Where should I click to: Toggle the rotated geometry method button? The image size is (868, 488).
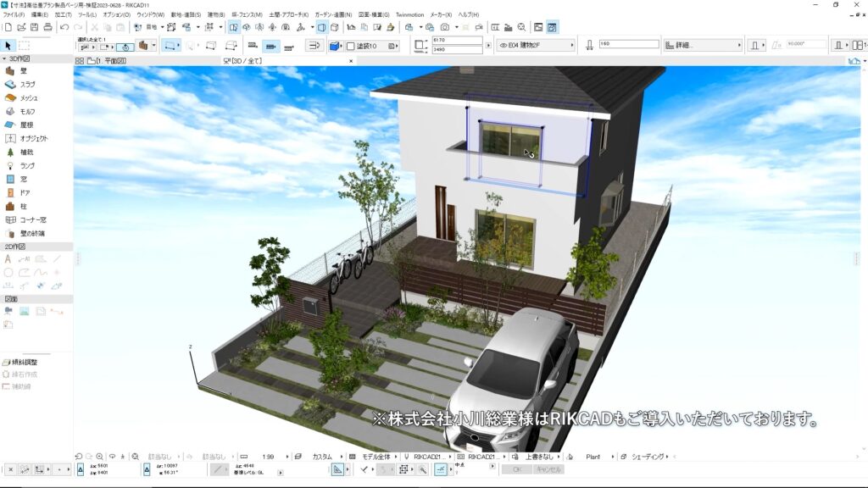pos(125,47)
